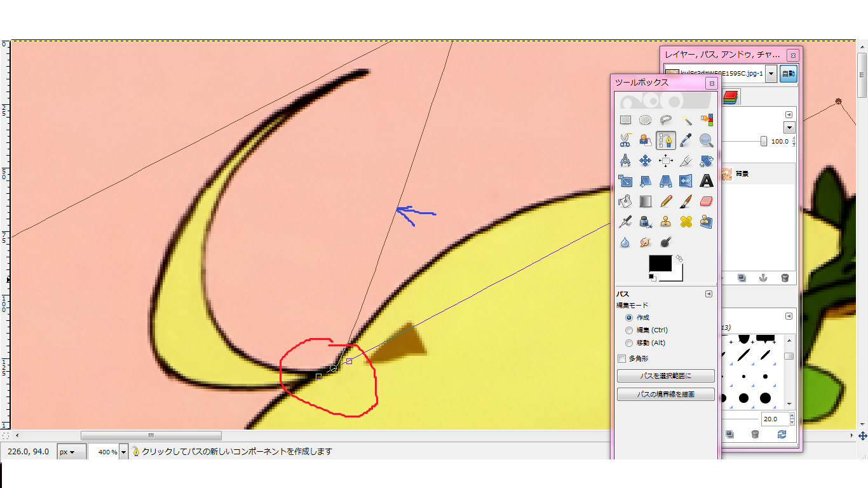This screenshot has width=868, height=488.
Task: Select the Pencil tool
Action: (666, 201)
